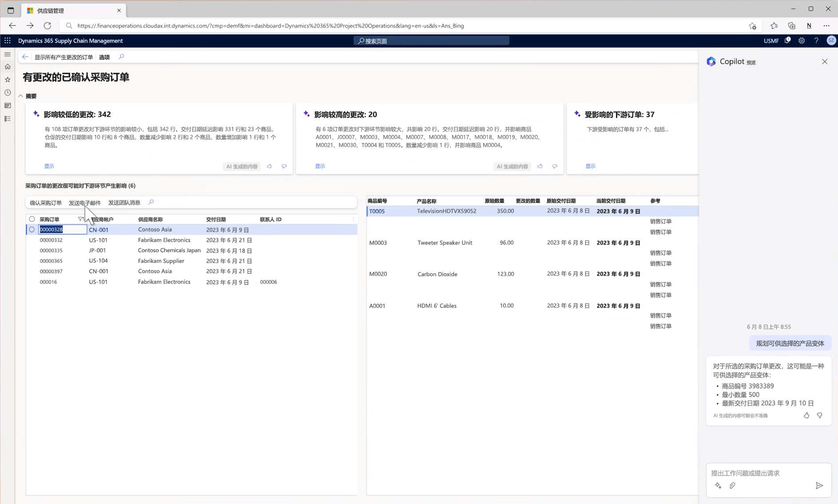Select order 00000397 row
The width and height of the screenshot is (838, 504).
[191, 271]
